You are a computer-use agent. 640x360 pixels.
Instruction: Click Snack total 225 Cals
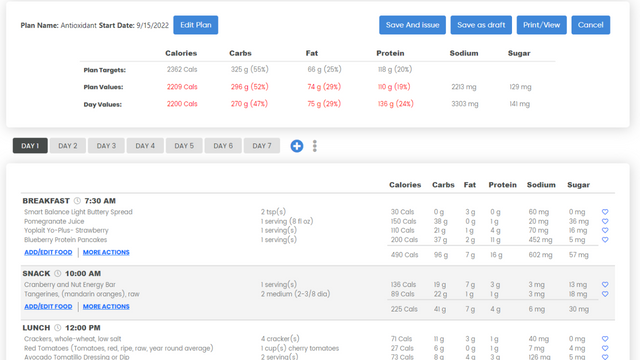[x=404, y=309]
